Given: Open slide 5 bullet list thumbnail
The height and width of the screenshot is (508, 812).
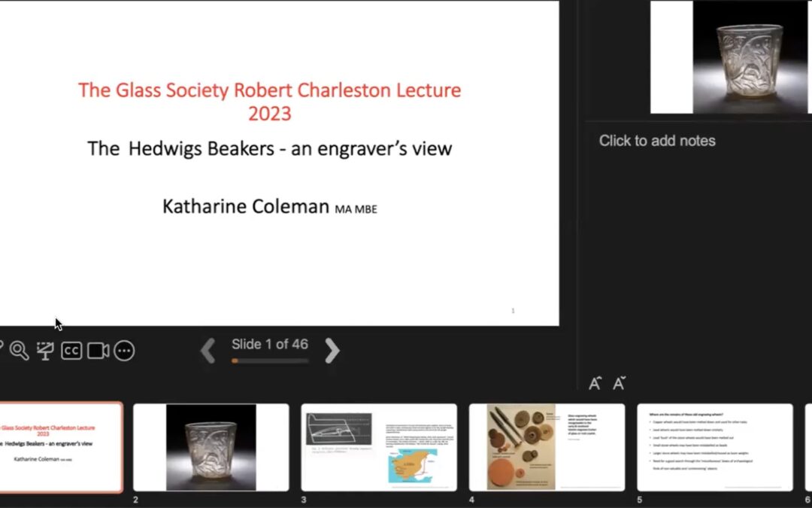Looking at the screenshot, I should [714, 447].
